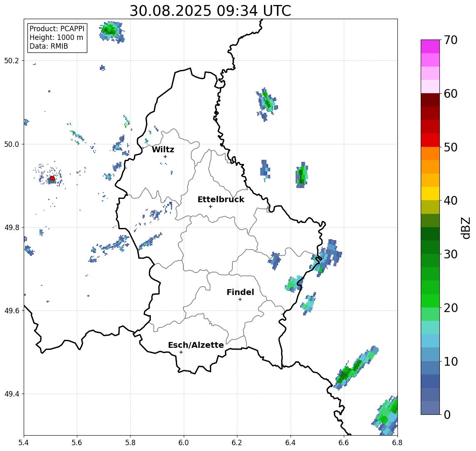Click the bright red 50 dBZ colorbar segment
Screen dimensions: 476x451
pos(430,140)
